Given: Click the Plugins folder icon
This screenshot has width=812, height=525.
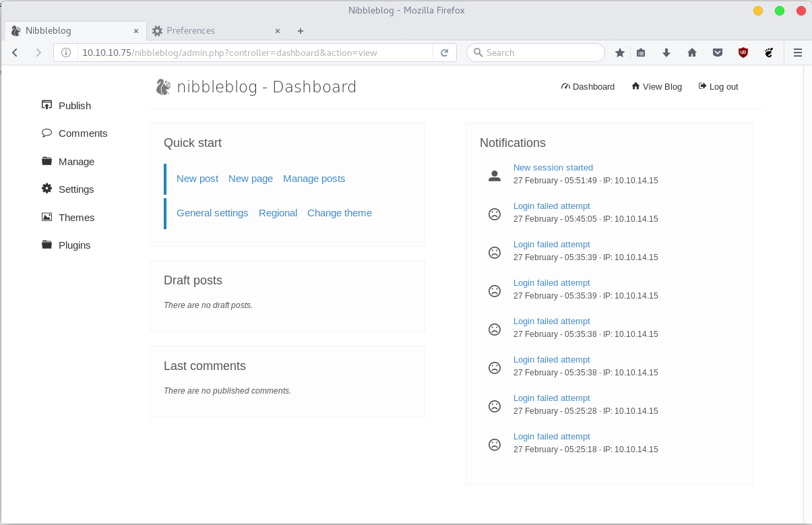Looking at the screenshot, I should 46,245.
